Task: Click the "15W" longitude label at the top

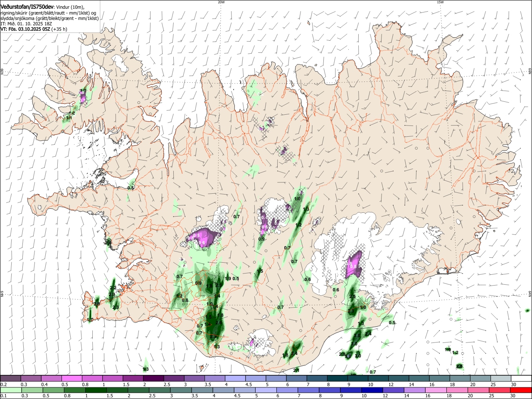Action: pyautogui.click(x=440, y=2)
